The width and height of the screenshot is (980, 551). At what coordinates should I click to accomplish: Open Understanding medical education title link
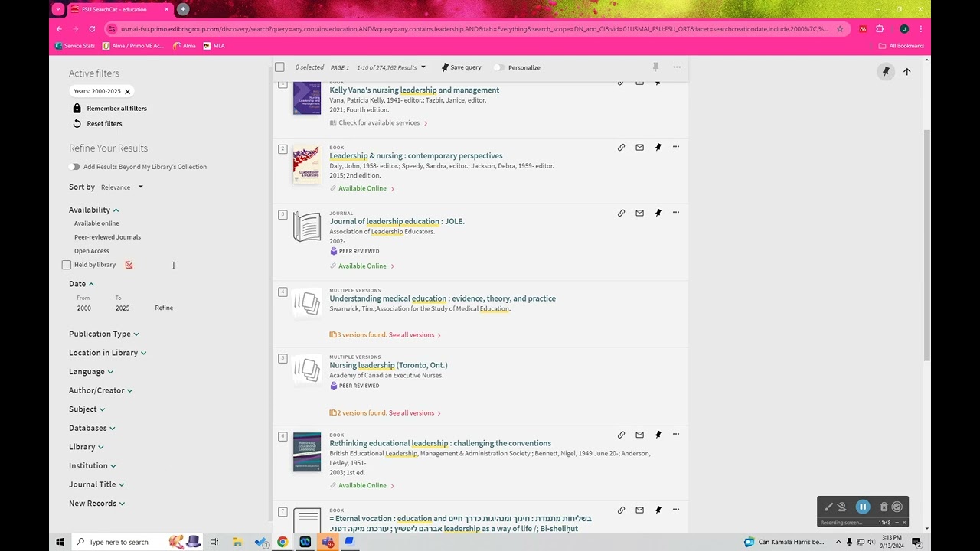tap(443, 298)
